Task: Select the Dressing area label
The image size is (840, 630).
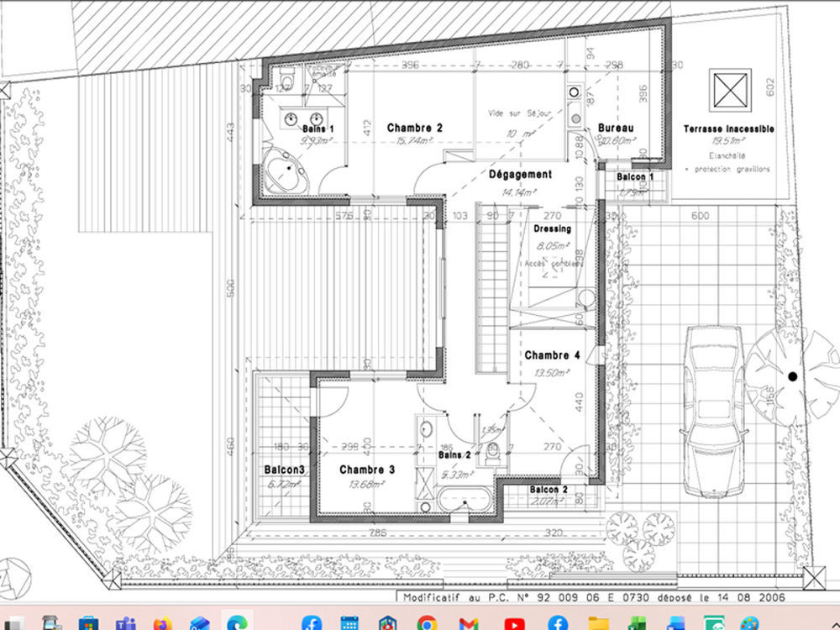Action: point(552,228)
